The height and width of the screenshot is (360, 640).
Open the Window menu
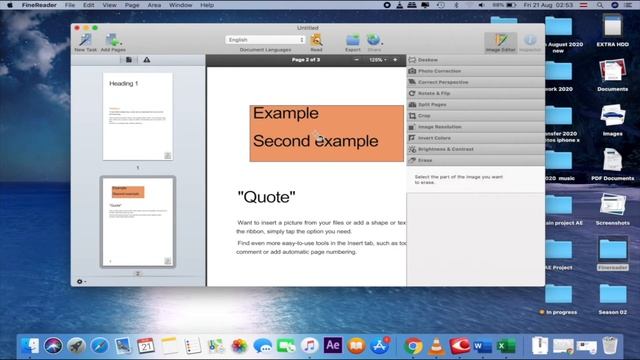point(180,5)
